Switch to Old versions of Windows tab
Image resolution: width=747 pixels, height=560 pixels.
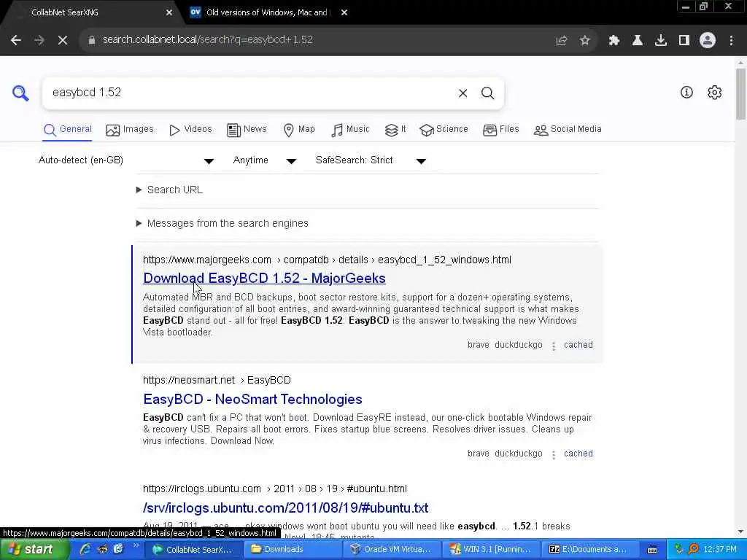[x=266, y=12]
